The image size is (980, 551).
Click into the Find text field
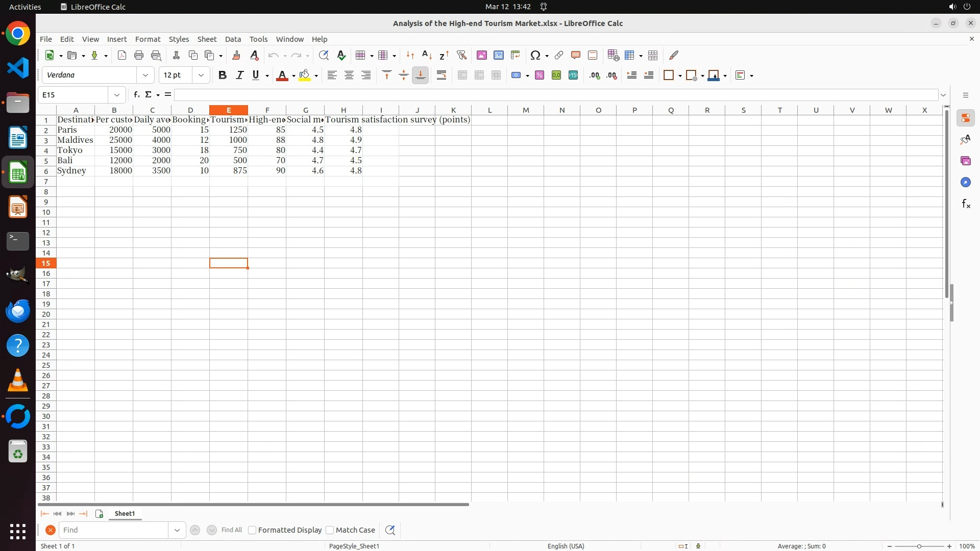tap(113, 530)
